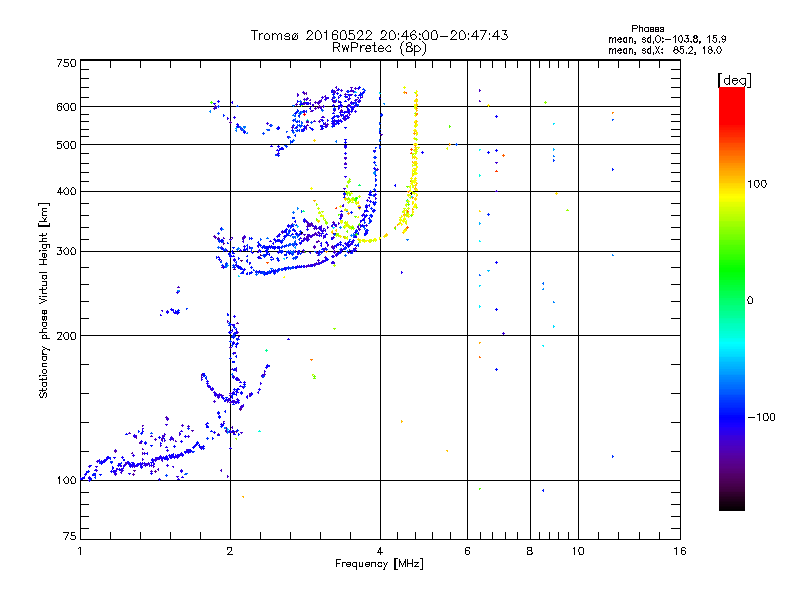Viewport: 800px width, 600px height.
Task: Click the x-axis tick label '10'
Action: point(578,551)
